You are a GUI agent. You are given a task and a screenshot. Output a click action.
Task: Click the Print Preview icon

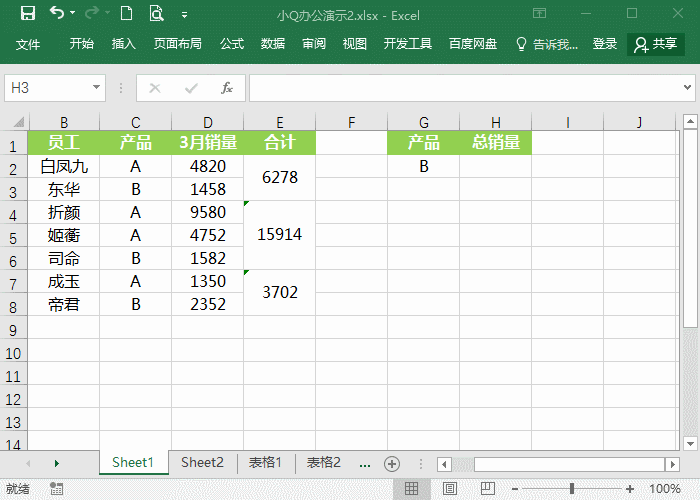pyautogui.click(x=156, y=13)
